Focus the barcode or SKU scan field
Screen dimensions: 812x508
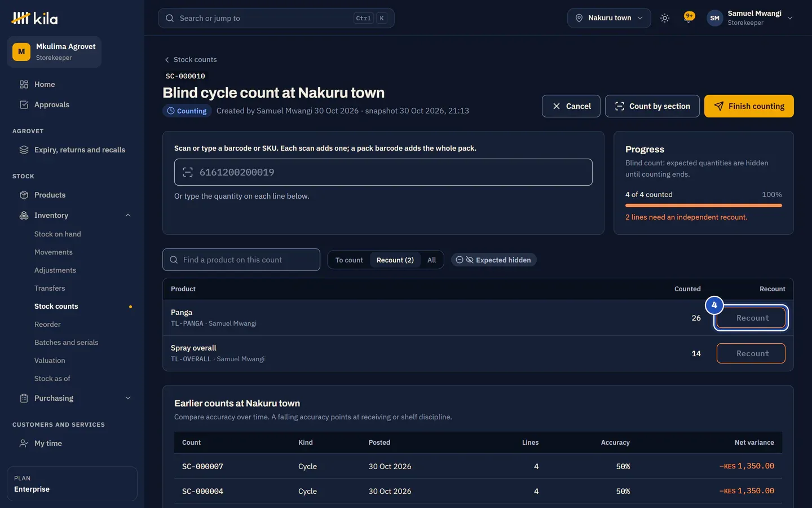point(383,172)
